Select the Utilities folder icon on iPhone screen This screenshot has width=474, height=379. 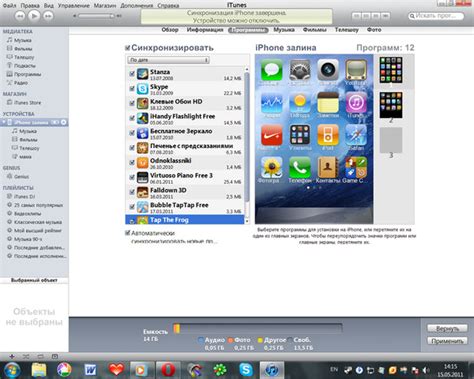click(x=300, y=135)
